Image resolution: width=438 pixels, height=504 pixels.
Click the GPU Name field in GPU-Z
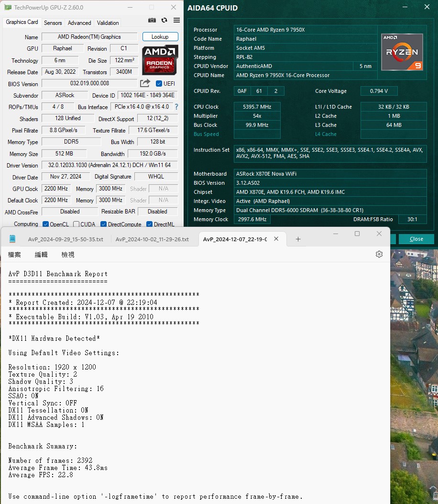(x=89, y=37)
